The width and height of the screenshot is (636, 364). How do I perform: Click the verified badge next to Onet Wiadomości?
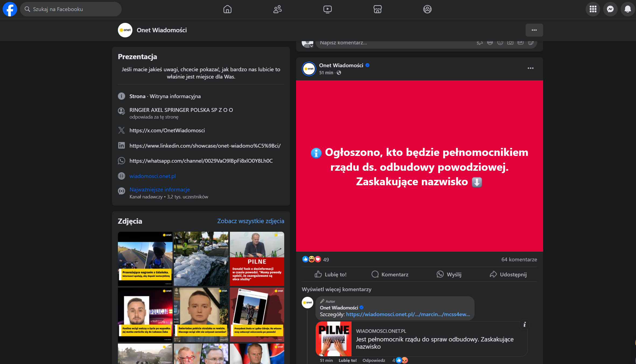367,65
